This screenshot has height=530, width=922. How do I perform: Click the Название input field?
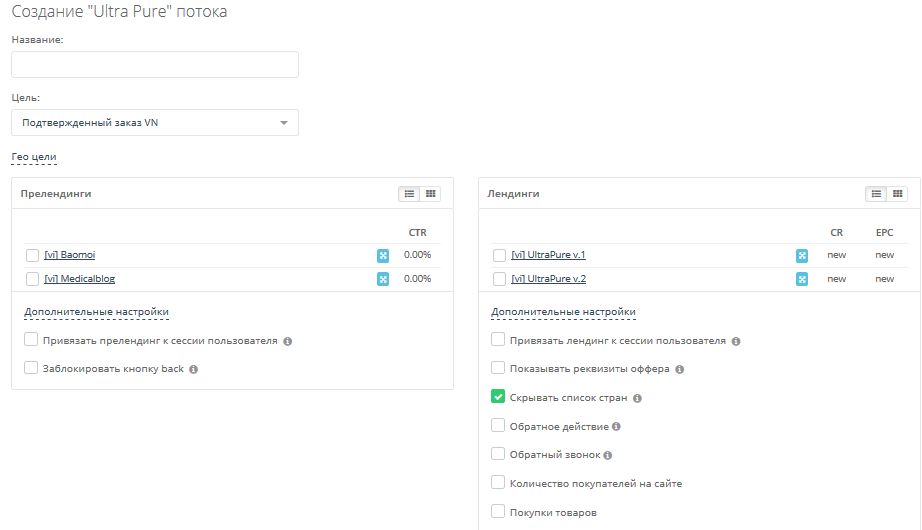coord(155,64)
